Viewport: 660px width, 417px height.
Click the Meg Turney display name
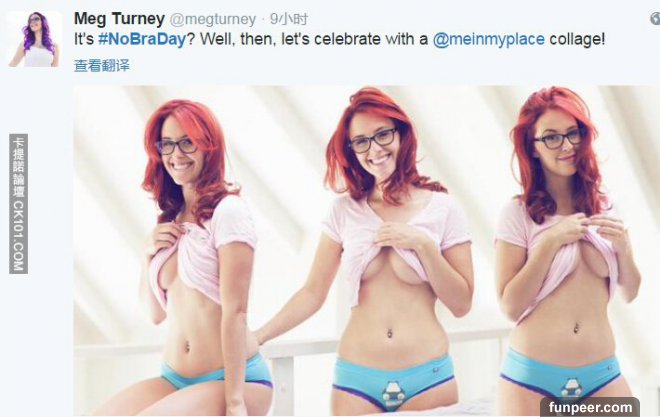(119, 19)
